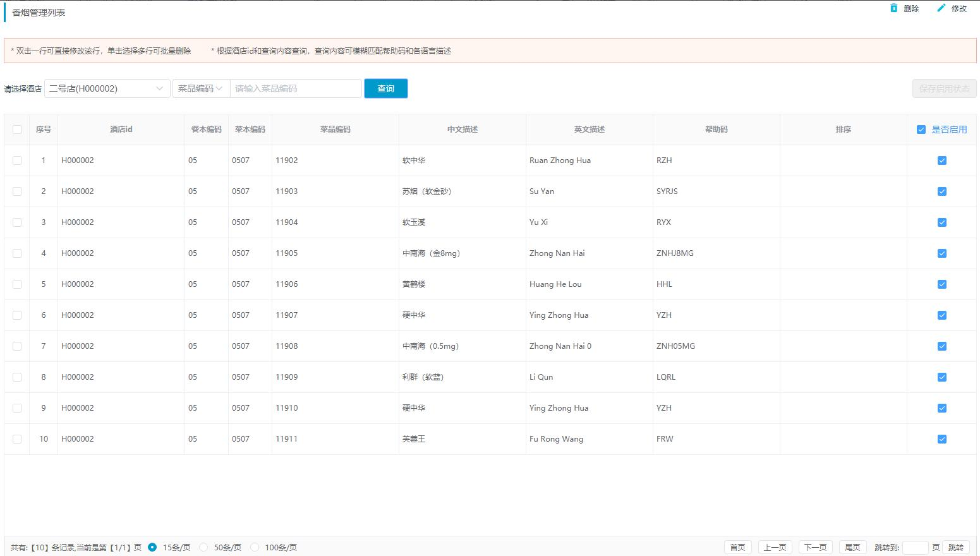Go to first page with 首页
The height and width of the screenshot is (556, 980).
(x=737, y=547)
